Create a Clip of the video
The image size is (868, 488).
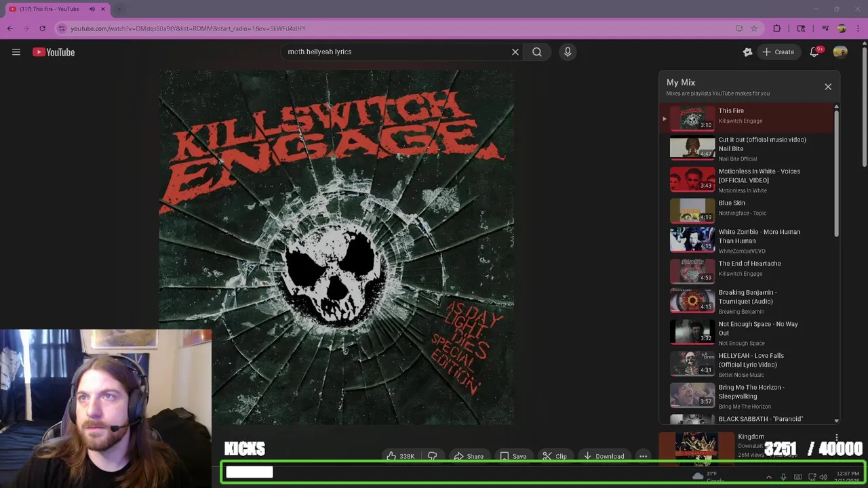click(555, 456)
